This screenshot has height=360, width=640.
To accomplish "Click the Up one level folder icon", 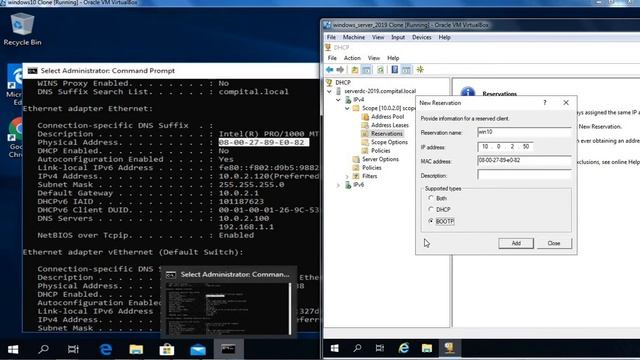I will pos(355,70).
